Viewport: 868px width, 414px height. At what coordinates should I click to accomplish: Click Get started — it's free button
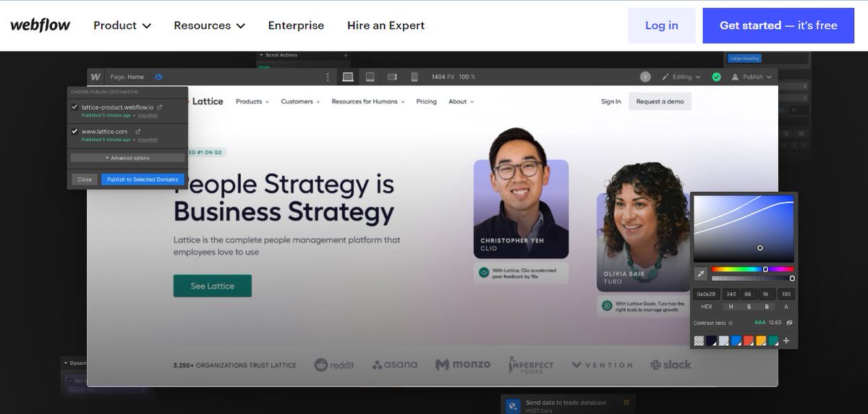pos(778,25)
